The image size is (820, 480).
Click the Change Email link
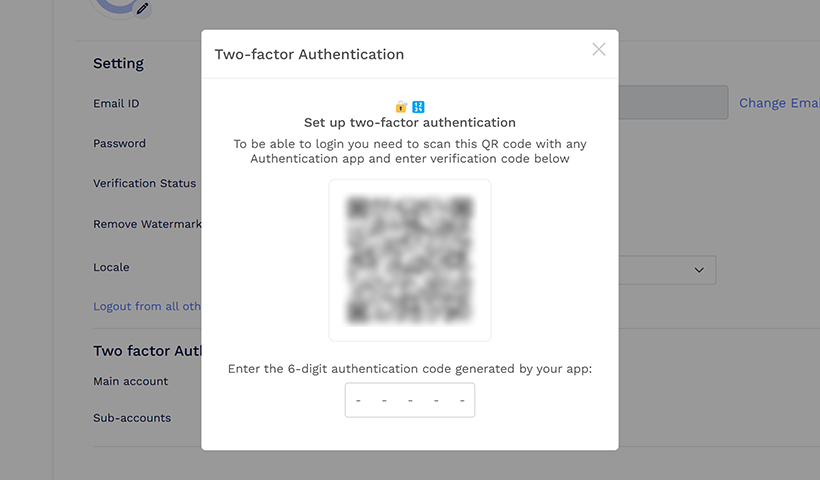pyautogui.click(x=778, y=103)
